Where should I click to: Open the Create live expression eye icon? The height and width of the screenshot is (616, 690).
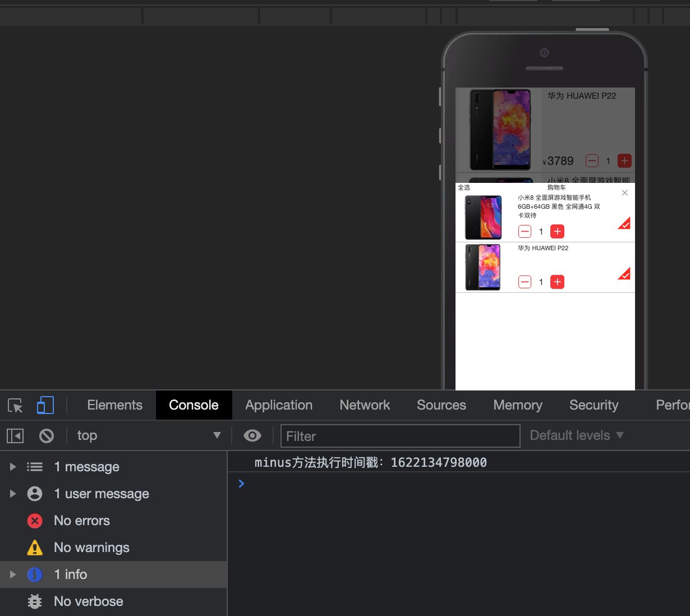coord(252,435)
